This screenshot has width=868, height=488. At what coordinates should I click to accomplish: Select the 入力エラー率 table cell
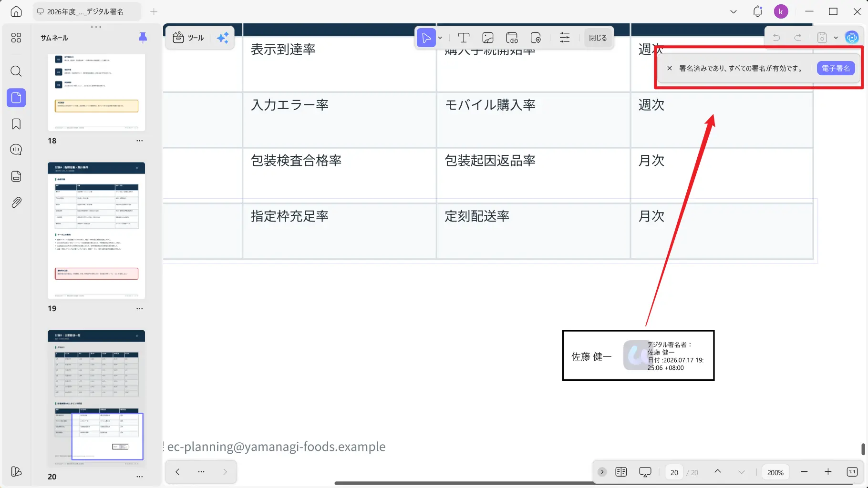(339, 120)
